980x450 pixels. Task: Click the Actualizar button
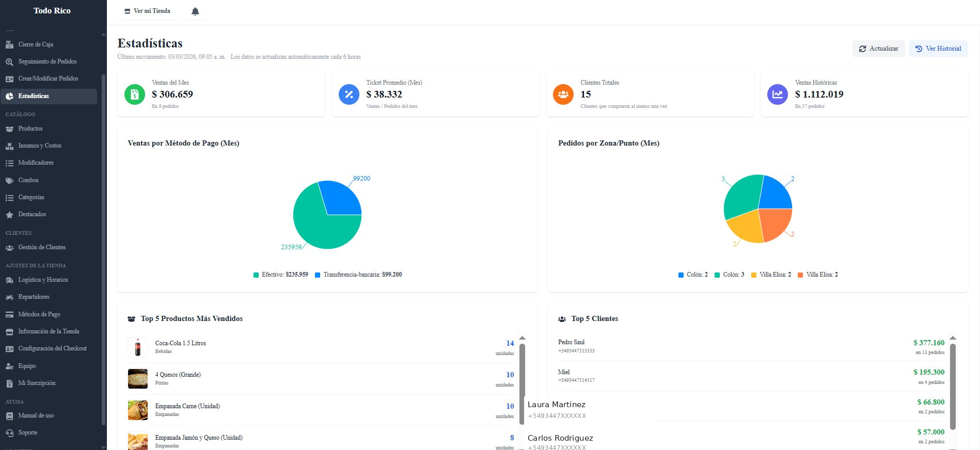pos(878,49)
